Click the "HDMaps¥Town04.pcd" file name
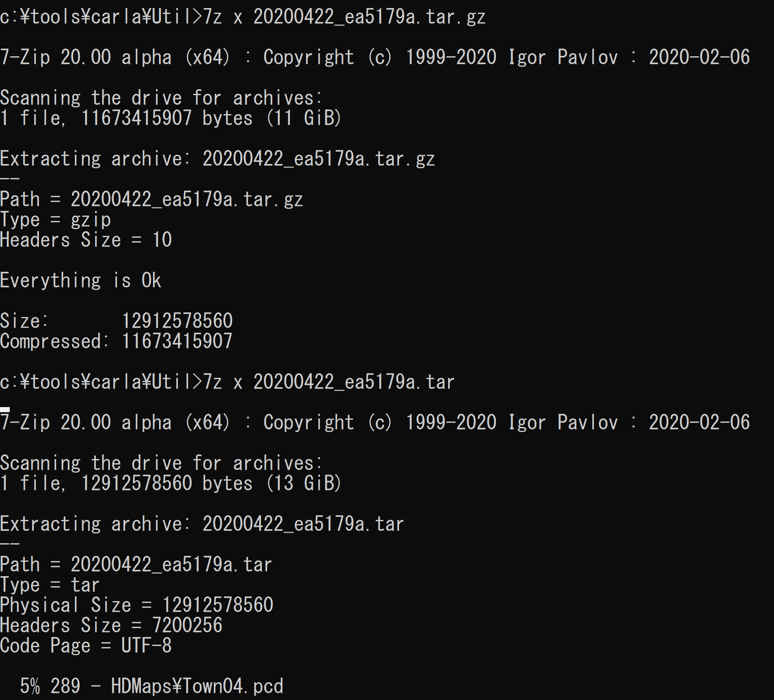This screenshot has width=774, height=700. click(197, 686)
